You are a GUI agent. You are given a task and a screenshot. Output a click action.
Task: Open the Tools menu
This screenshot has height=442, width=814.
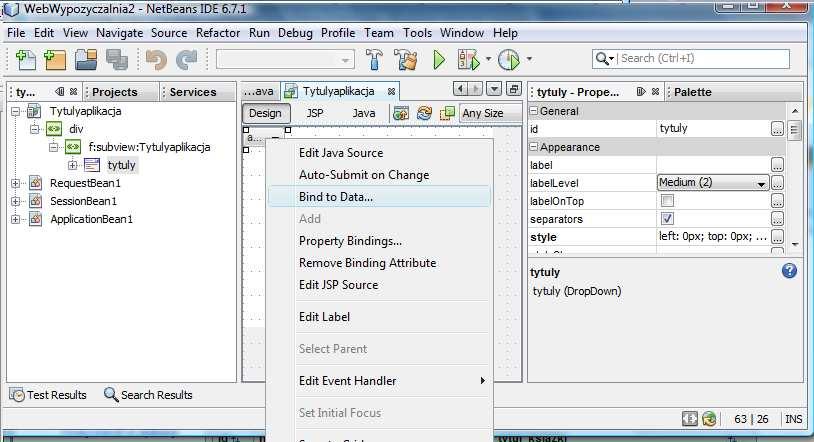[417, 33]
